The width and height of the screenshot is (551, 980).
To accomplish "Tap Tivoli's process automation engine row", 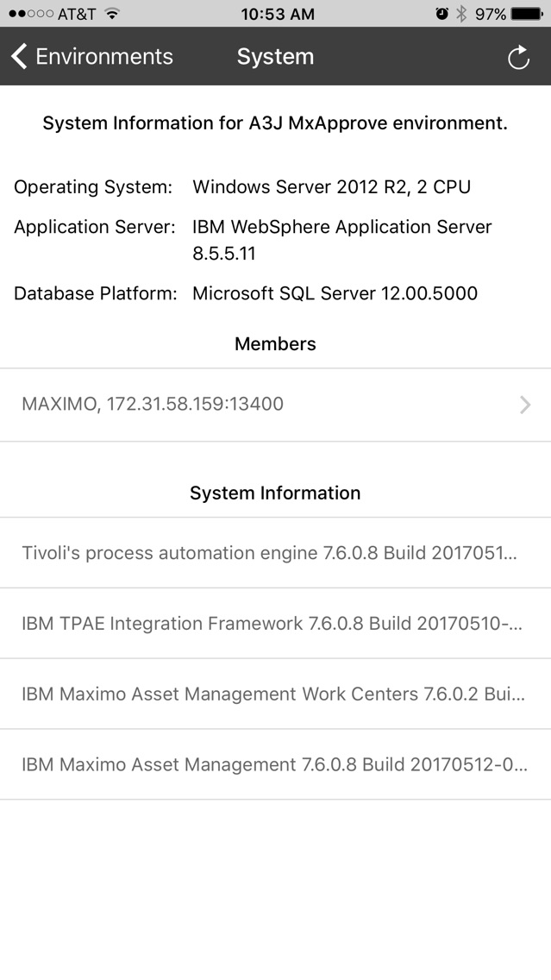I will (x=276, y=552).
